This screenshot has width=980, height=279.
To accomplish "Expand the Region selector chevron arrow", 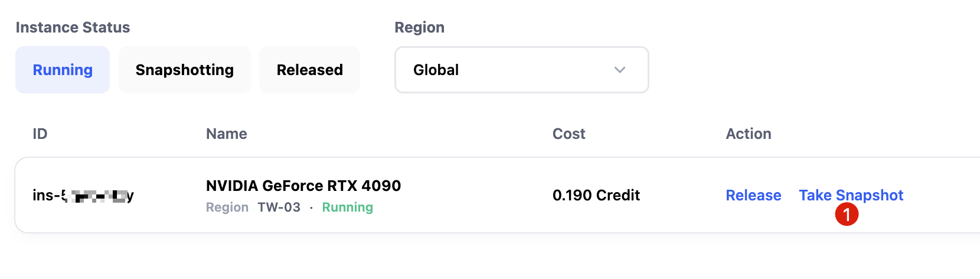I will tap(620, 70).
